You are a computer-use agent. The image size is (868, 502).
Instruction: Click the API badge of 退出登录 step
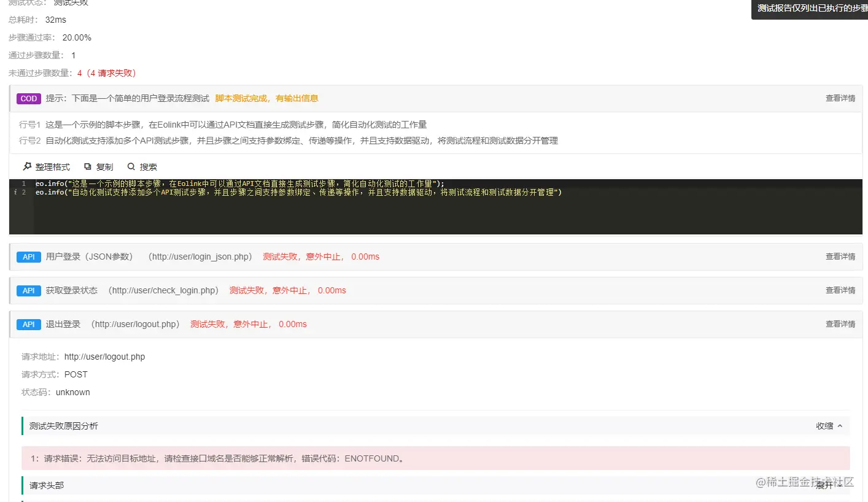point(29,324)
